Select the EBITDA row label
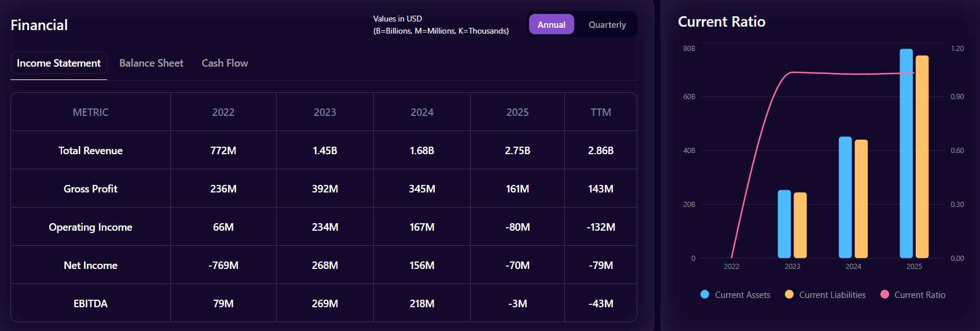Viewport: 980px width, 331px height. point(90,304)
